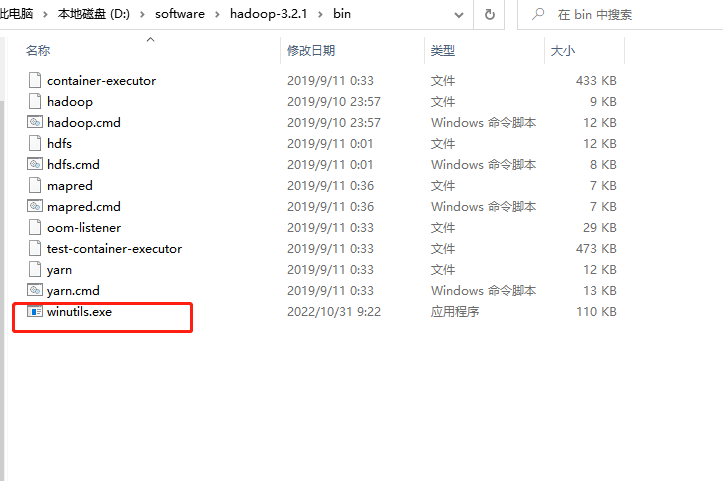This screenshot has height=481, width=723.
Task: Click the mapred file icon
Action: (x=35, y=185)
